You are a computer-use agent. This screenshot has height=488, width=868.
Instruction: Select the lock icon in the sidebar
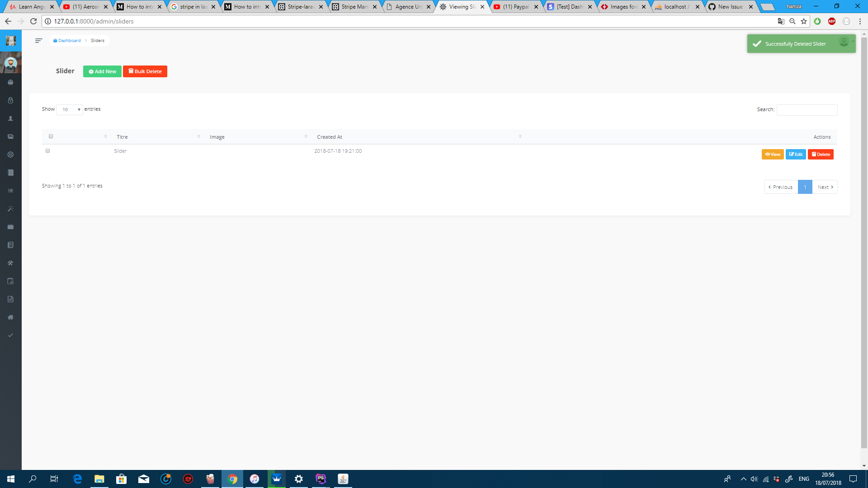(10, 100)
